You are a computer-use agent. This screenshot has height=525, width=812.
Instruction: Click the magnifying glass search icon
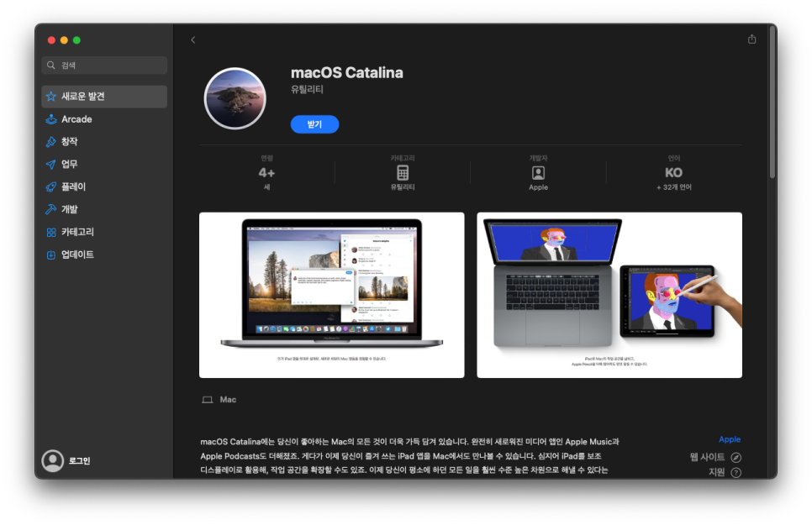(50, 66)
